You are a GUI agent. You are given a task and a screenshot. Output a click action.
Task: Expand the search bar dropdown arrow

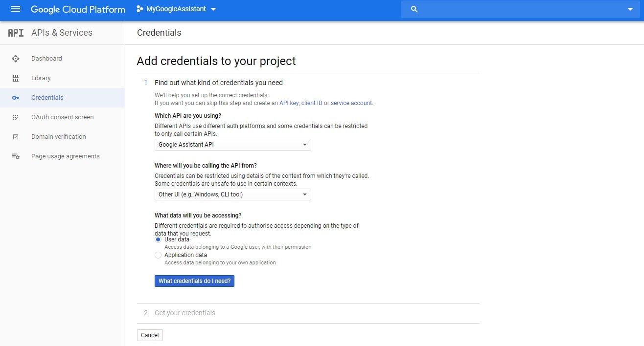tap(630, 9)
